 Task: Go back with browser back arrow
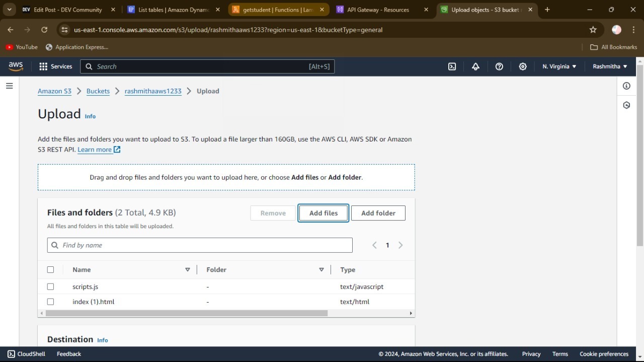(11, 30)
